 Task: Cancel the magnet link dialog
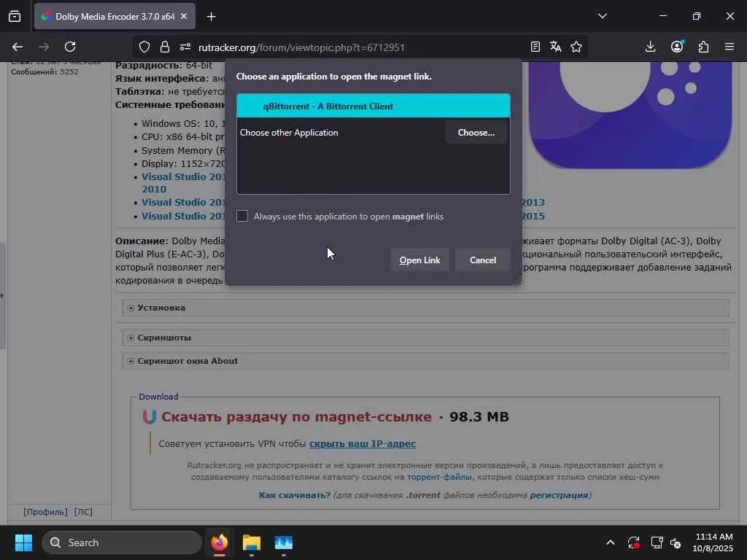[x=483, y=260]
